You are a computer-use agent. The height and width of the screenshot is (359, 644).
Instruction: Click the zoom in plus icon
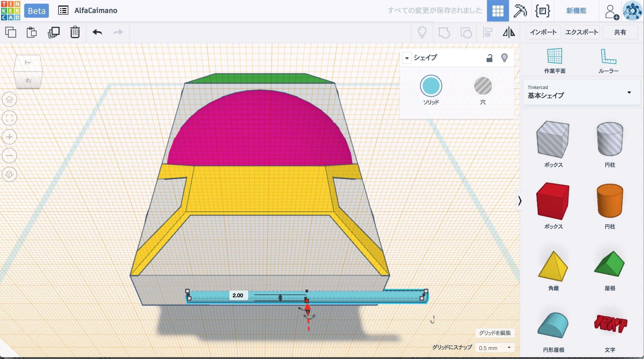9,137
